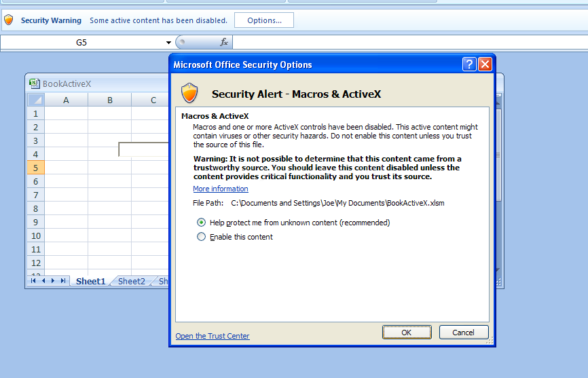Open the Trust Center link
This screenshot has height=378, width=588.
click(213, 336)
